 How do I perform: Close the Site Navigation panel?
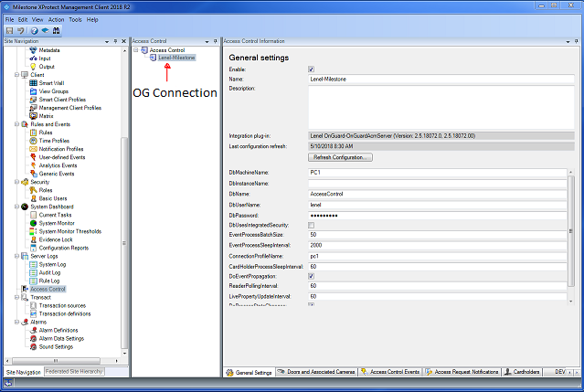point(124,41)
